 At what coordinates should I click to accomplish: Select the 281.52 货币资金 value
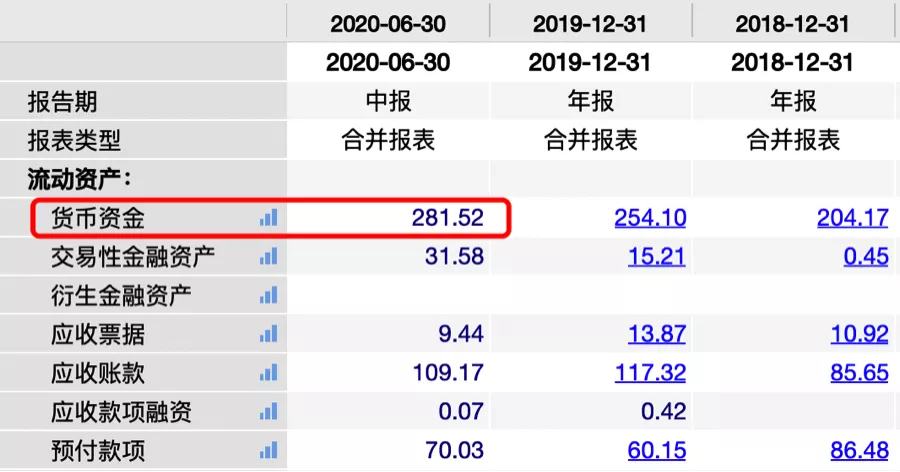(x=448, y=218)
